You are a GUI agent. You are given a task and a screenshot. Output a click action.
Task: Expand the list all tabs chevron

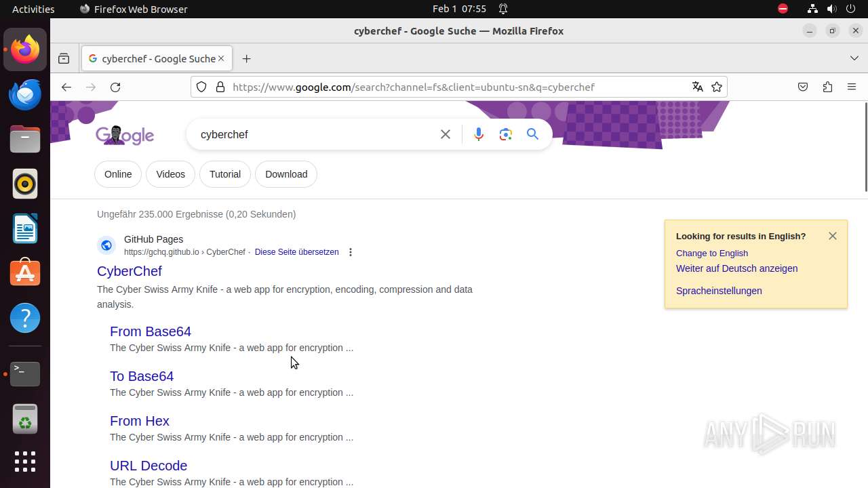[x=854, y=59]
